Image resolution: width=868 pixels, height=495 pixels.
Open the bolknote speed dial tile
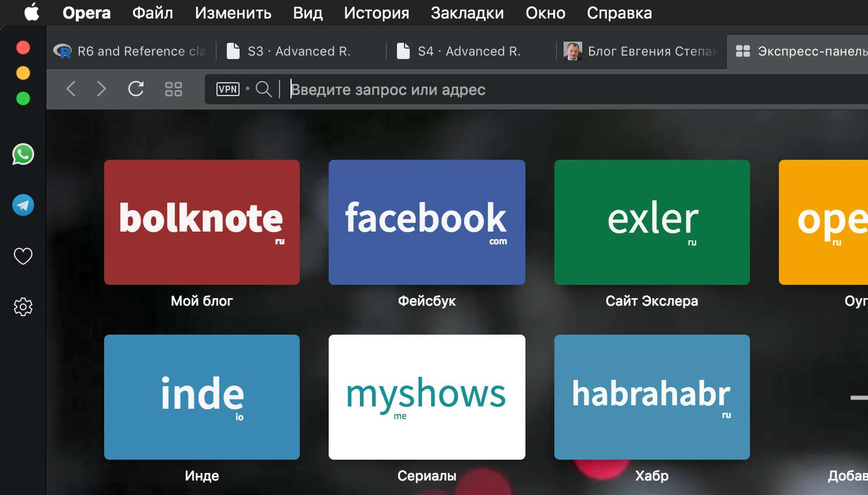(x=202, y=222)
